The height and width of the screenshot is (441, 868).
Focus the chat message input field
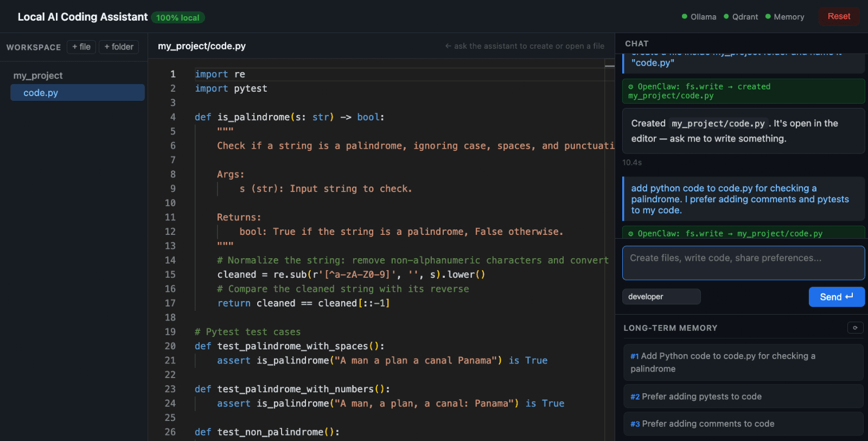tap(743, 263)
